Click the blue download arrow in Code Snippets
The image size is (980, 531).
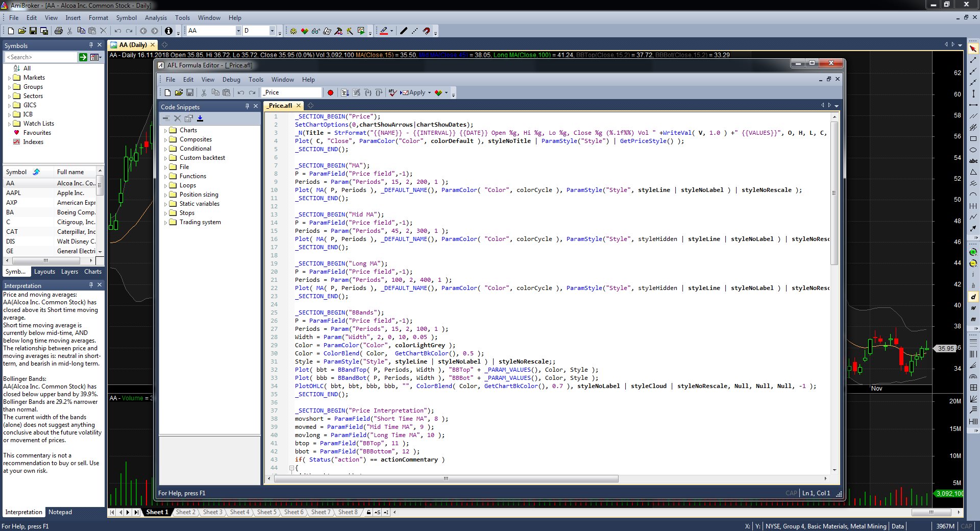[x=200, y=118]
